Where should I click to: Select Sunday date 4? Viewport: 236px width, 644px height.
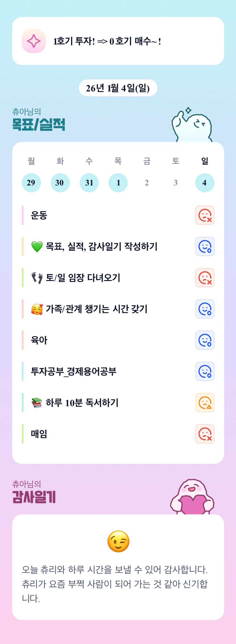(205, 183)
